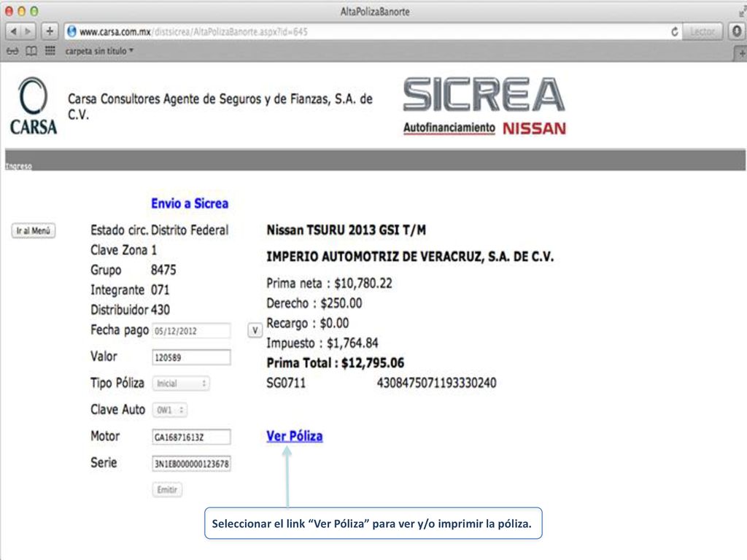747x560 pixels.
Task: Click the Fecha pago date field
Action: (192, 331)
